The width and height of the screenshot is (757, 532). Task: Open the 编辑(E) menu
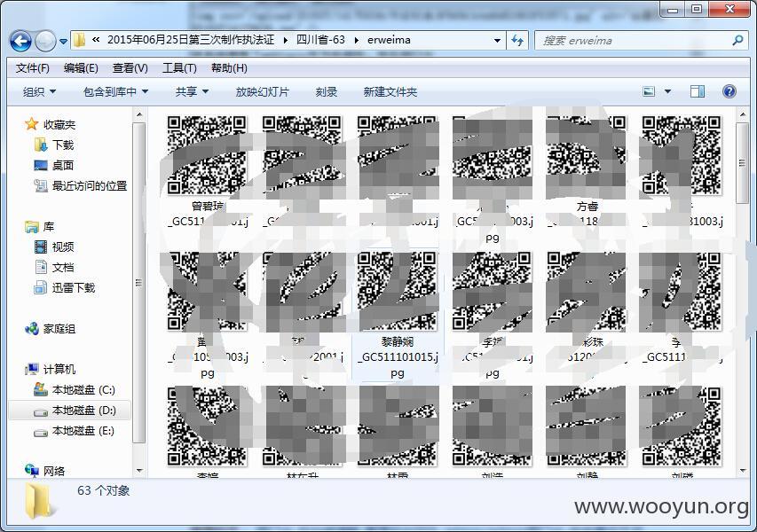81,68
